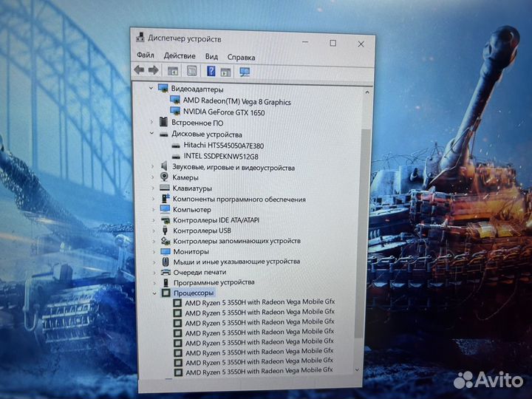Select the highlighted Процессоры label
This screenshot has width=532, height=399.
(194, 293)
